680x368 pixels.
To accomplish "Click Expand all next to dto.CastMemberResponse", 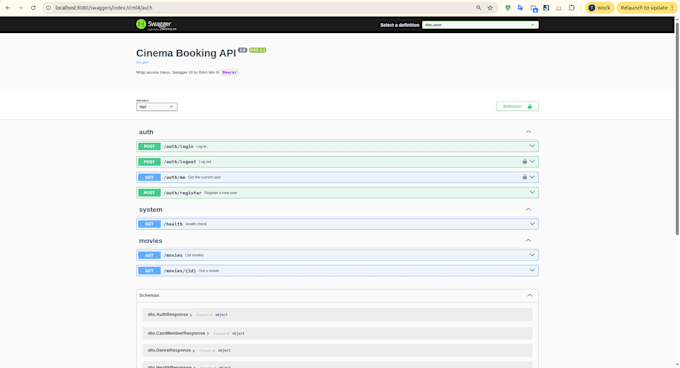I will (x=221, y=334).
